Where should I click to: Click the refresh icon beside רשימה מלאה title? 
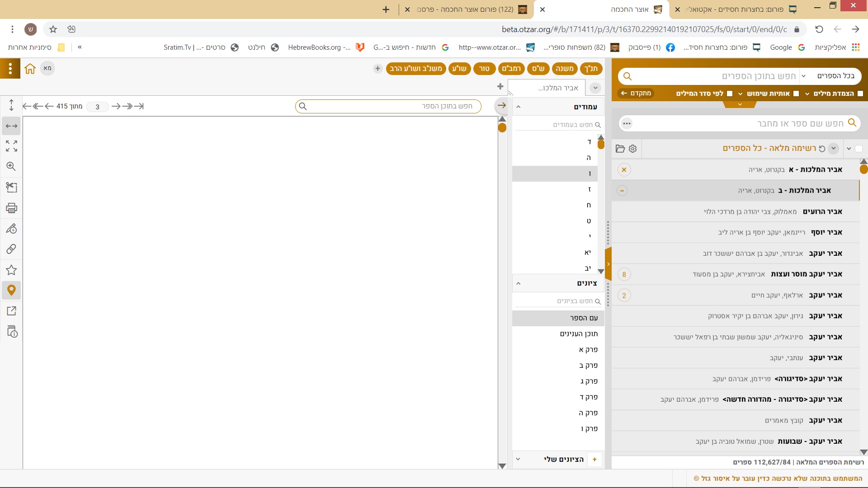[x=822, y=149]
